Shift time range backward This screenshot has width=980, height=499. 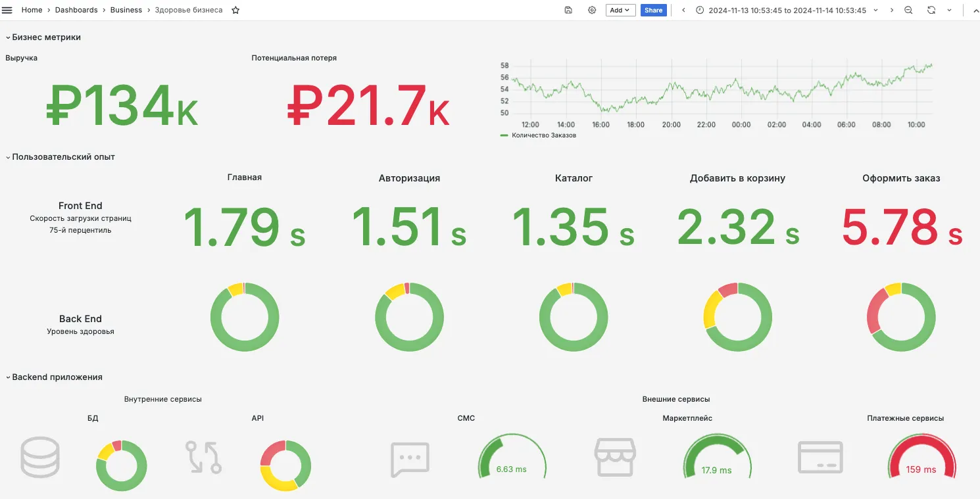683,10
